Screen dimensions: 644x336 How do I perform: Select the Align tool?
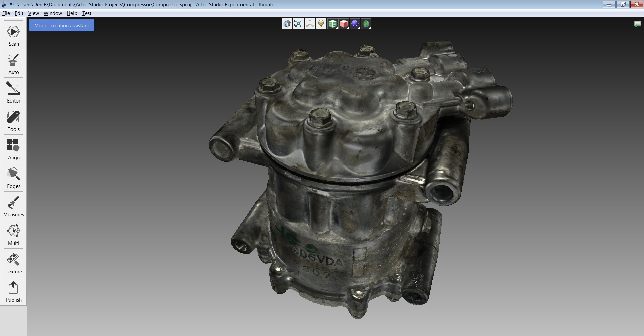point(13,149)
